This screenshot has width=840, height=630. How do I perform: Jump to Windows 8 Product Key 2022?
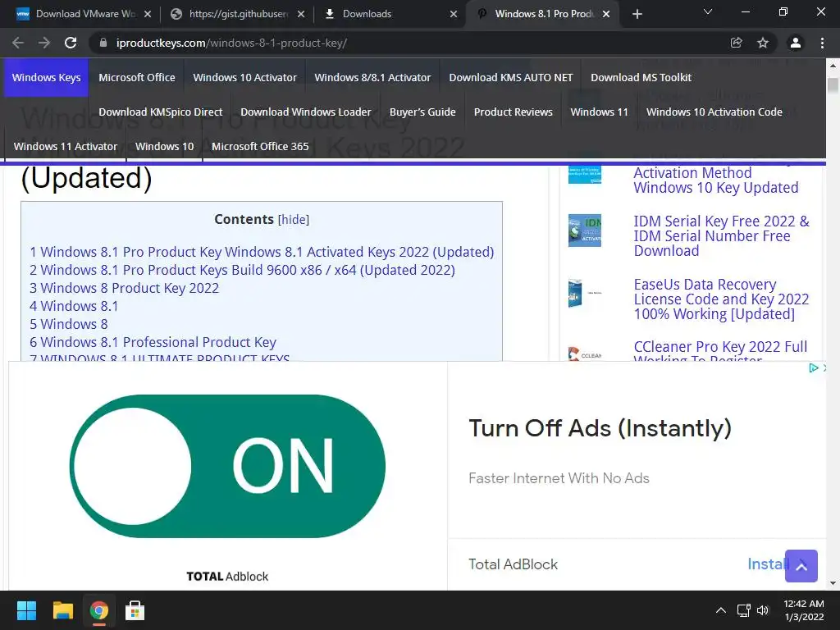tap(125, 288)
